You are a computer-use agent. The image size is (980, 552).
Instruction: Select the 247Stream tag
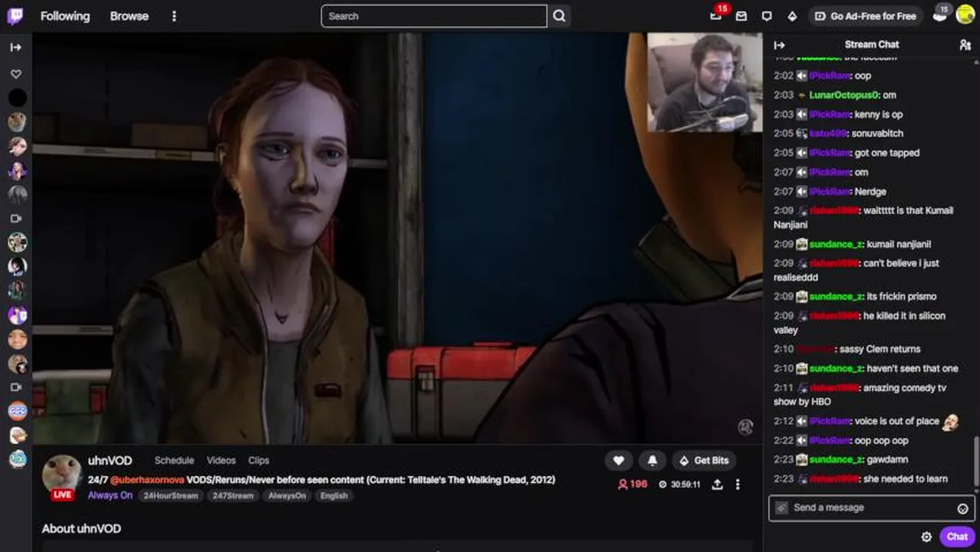pyautogui.click(x=233, y=496)
